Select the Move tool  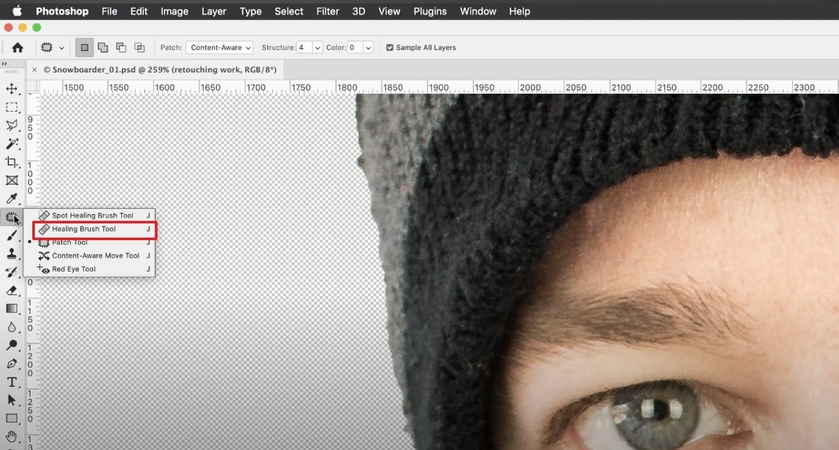point(12,89)
